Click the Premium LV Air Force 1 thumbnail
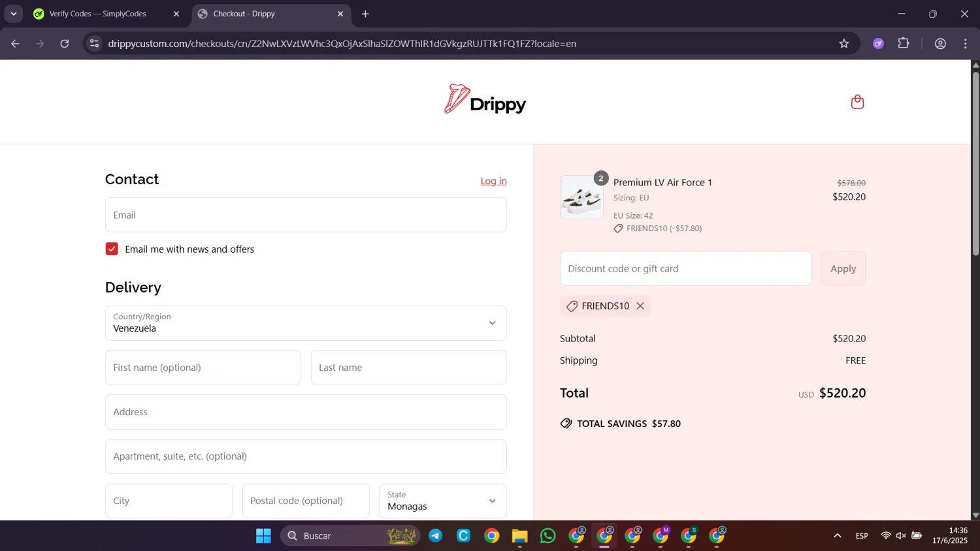Viewport: 980px width, 551px height. pos(581,197)
